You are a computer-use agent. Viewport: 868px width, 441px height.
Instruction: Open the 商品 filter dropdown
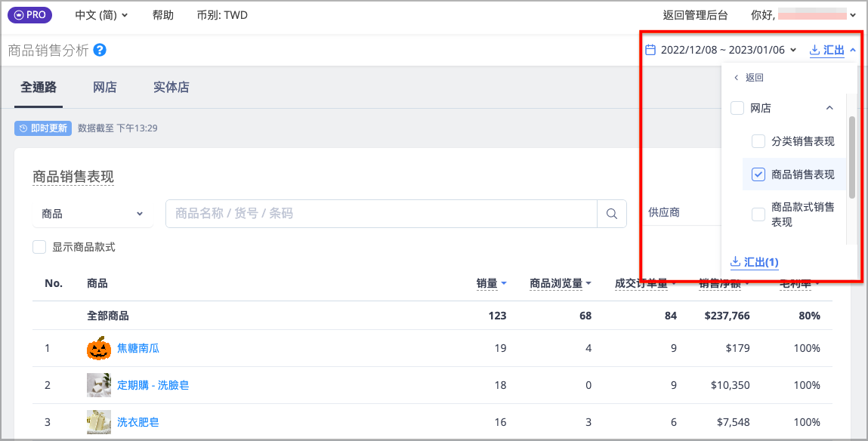92,214
